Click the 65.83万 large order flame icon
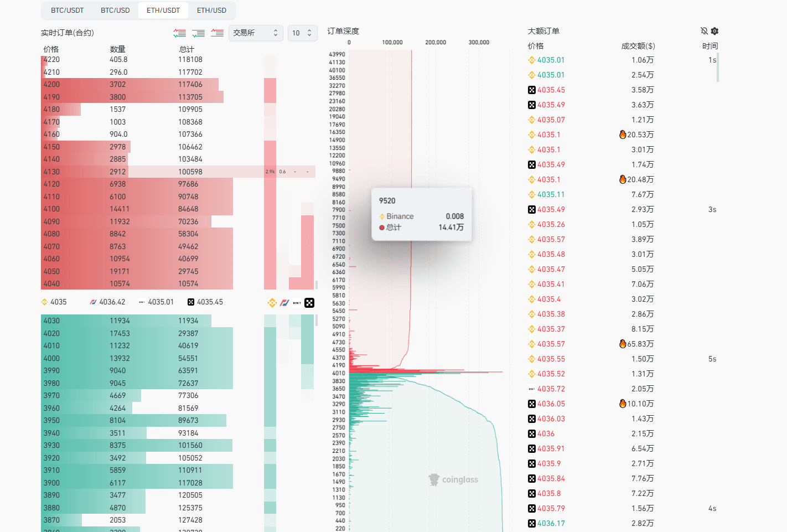 [x=623, y=344]
